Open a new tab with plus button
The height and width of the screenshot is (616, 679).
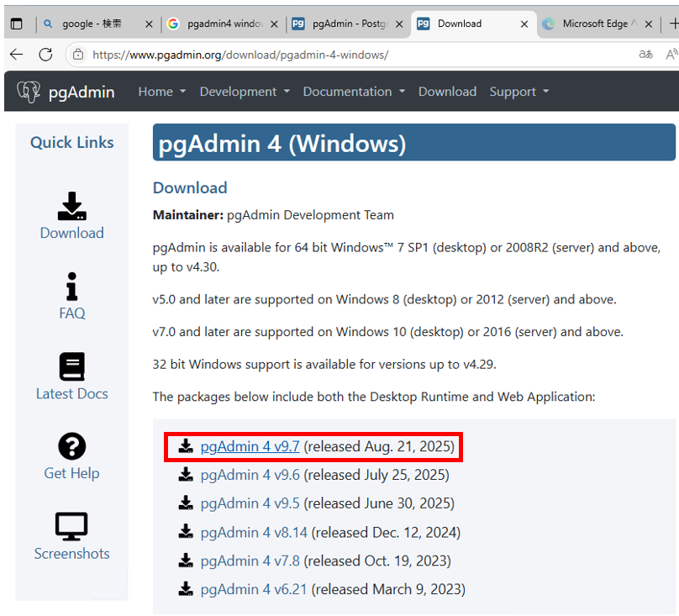[x=673, y=24]
